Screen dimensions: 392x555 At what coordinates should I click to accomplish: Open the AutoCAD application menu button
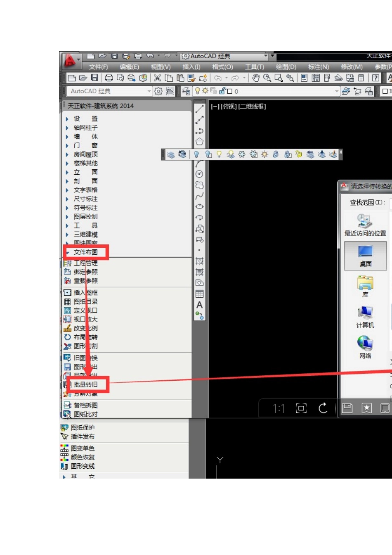click(x=71, y=61)
